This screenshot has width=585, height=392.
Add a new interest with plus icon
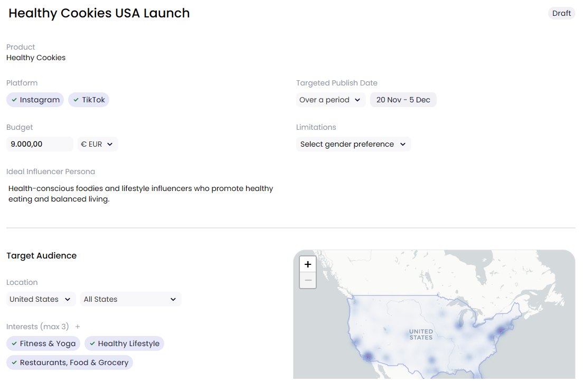tap(78, 327)
